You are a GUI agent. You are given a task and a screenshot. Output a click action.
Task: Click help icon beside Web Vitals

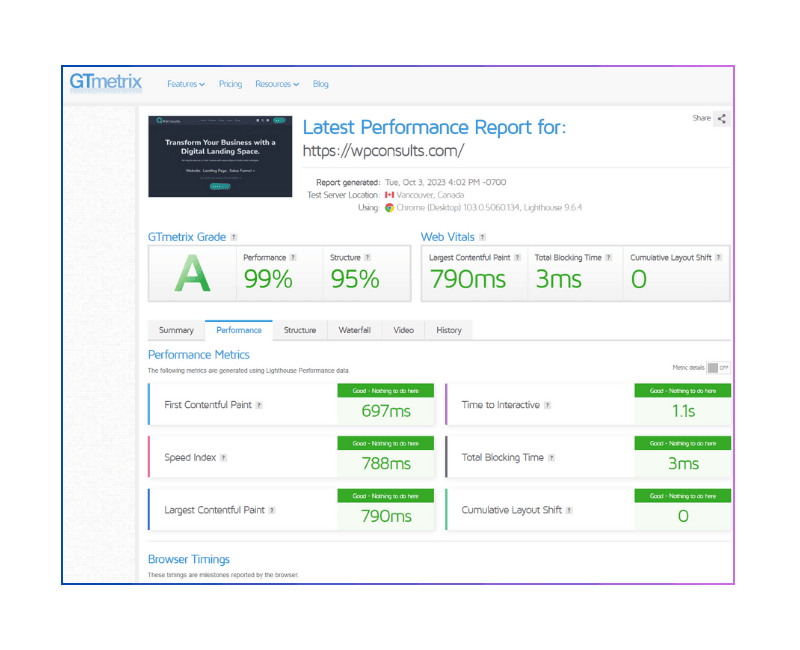(x=483, y=237)
